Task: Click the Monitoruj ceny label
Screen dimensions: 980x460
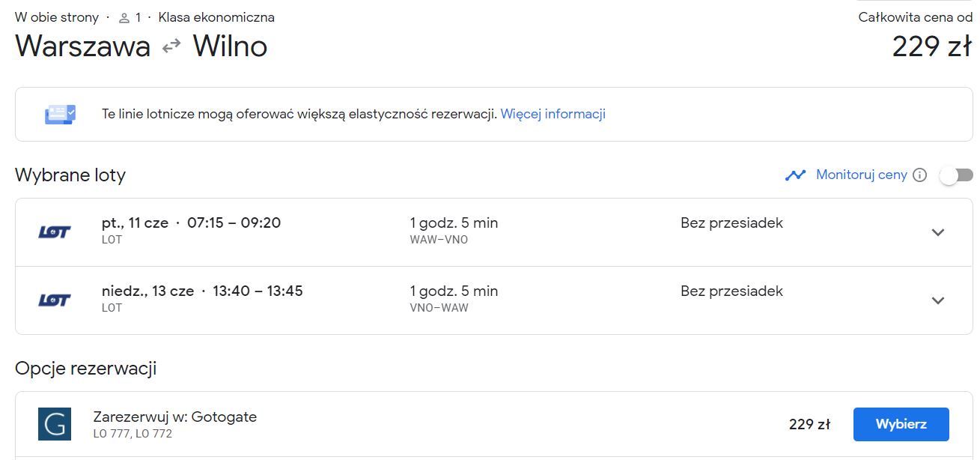Action: [861, 175]
